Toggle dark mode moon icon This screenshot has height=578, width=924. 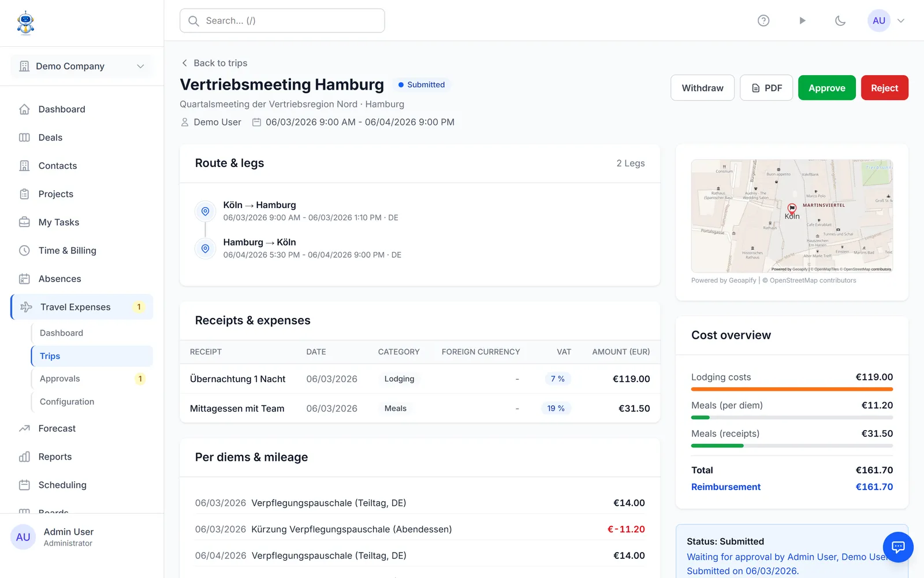click(840, 21)
